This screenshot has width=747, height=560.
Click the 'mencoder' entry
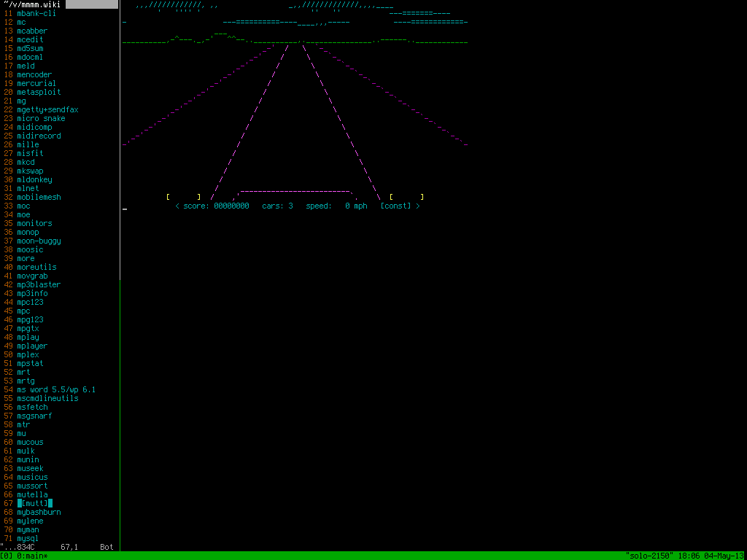(x=34, y=75)
